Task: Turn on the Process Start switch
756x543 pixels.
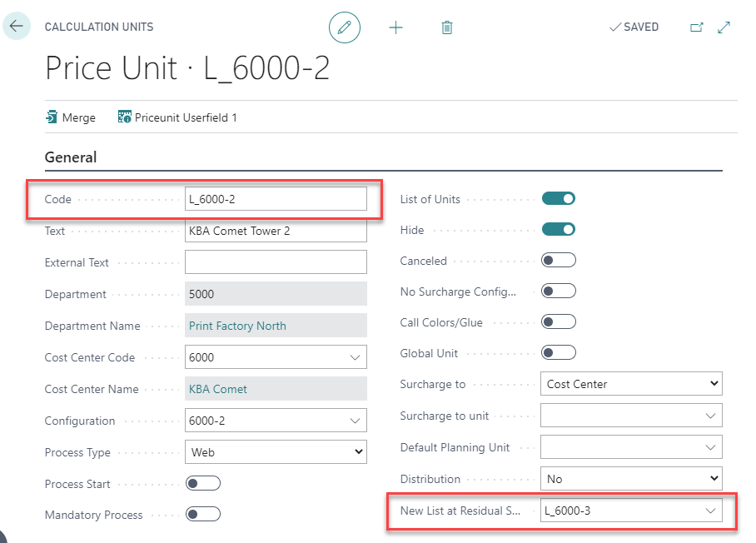Action: (202, 484)
